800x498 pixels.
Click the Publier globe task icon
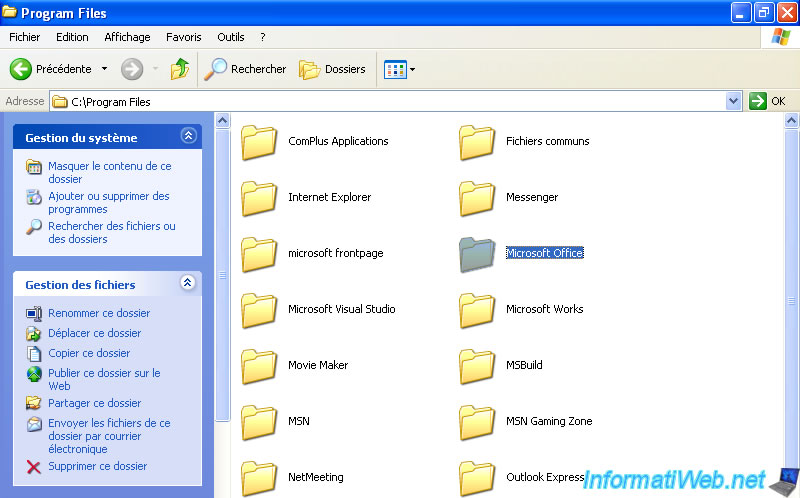click(34, 374)
